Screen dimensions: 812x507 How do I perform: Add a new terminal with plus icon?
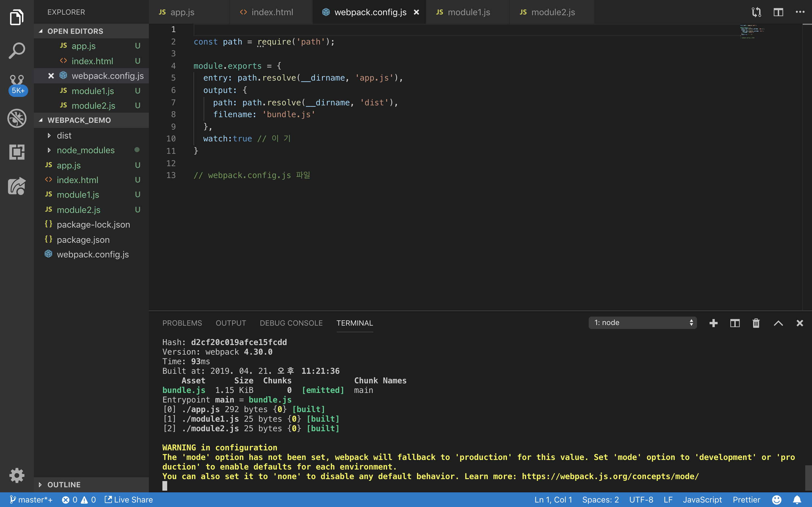(x=713, y=323)
